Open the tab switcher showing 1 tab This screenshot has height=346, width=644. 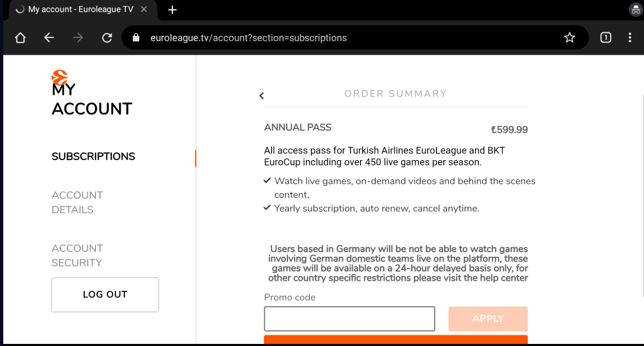coord(605,37)
